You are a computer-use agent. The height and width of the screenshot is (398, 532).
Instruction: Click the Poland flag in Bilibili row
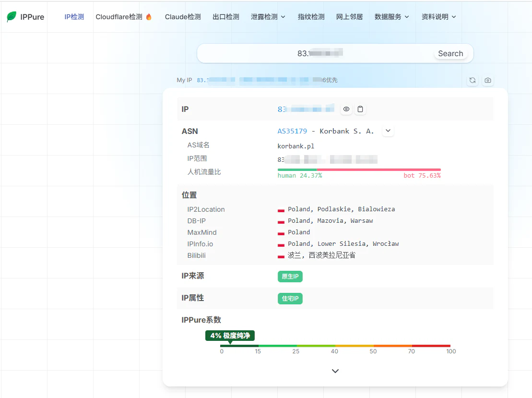[x=281, y=256]
